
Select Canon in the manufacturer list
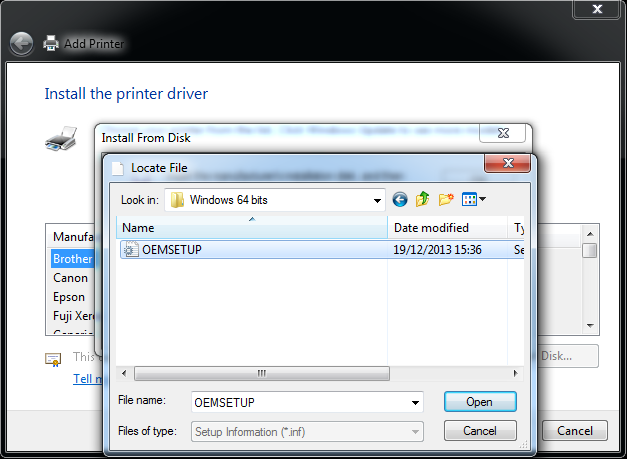click(x=70, y=278)
